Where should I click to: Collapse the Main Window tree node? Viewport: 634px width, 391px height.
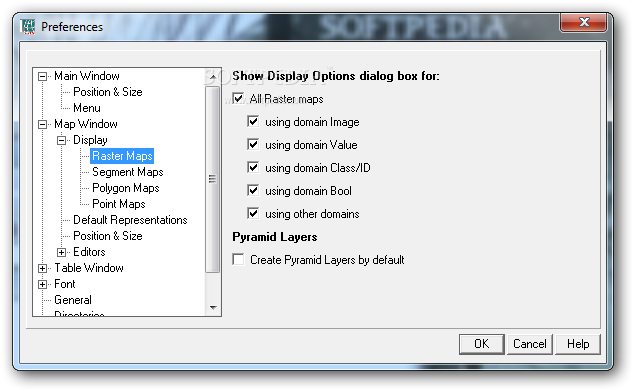coord(42,76)
